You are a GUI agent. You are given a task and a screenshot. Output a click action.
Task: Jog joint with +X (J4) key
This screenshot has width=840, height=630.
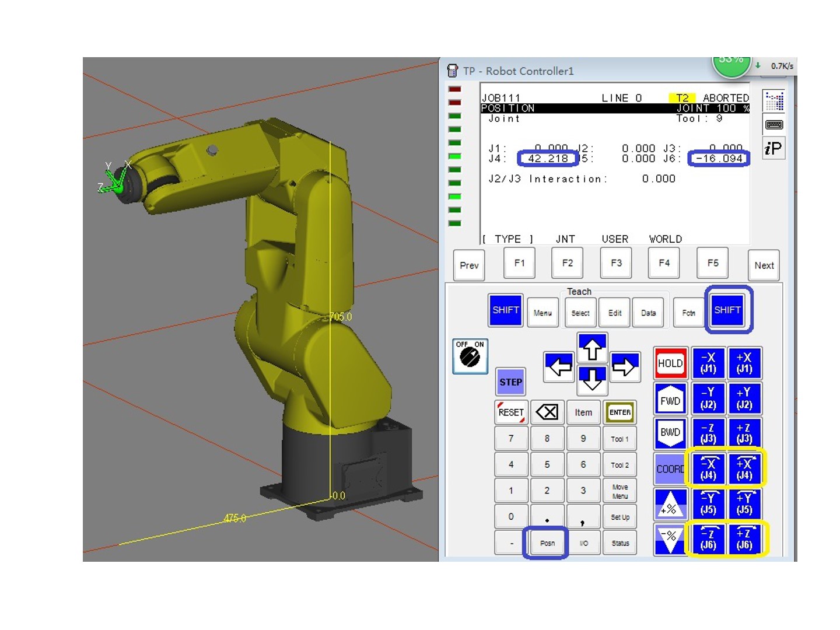[744, 468]
